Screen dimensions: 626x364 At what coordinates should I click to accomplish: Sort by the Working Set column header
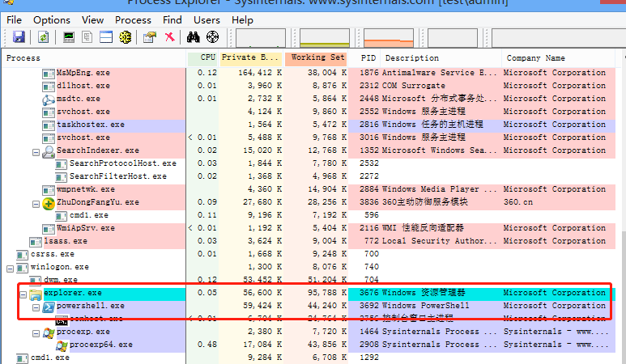pos(316,58)
